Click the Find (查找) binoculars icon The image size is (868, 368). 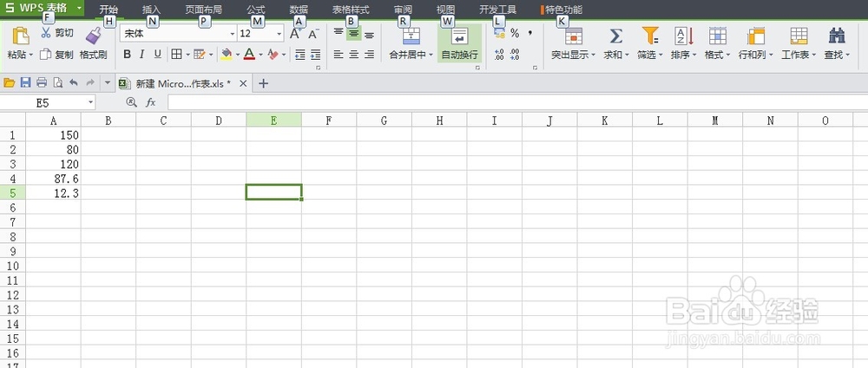(x=837, y=36)
